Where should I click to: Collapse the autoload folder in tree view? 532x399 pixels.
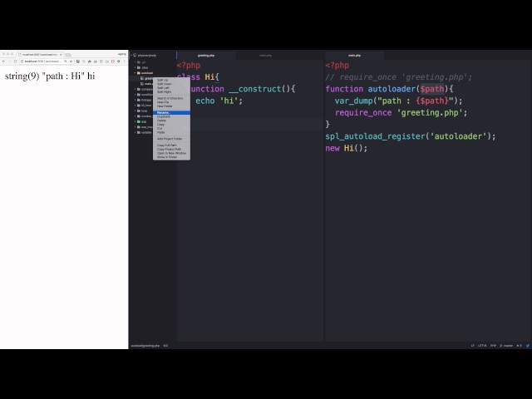point(137,72)
